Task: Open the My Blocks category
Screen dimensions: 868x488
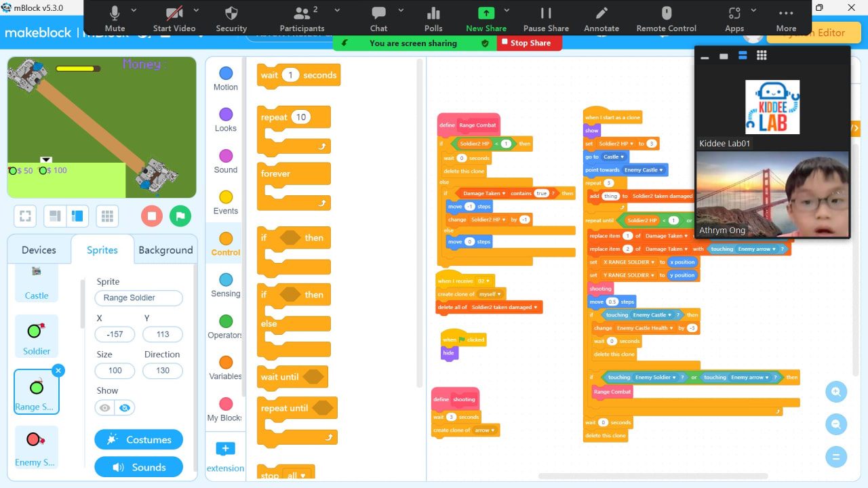Action: point(226,409)
